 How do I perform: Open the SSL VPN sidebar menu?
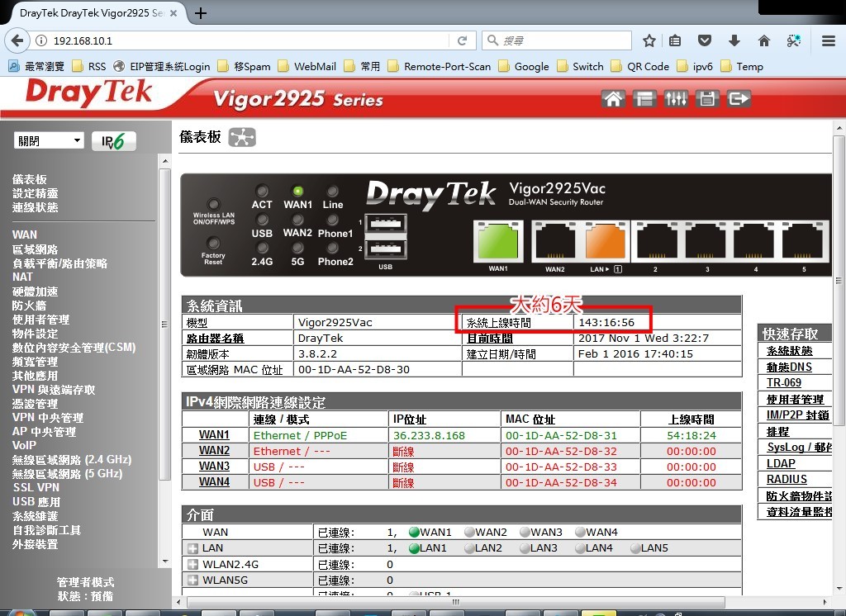[x=36, y=488]
